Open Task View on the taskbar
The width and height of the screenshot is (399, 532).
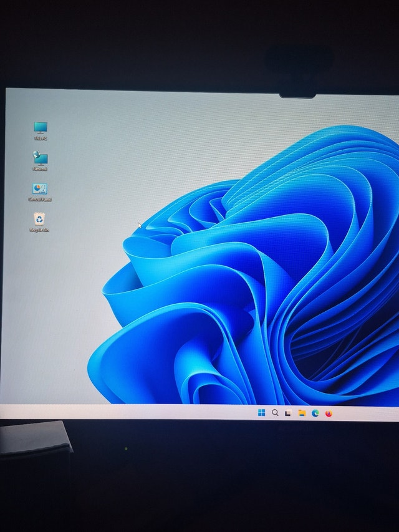(288, 413)
